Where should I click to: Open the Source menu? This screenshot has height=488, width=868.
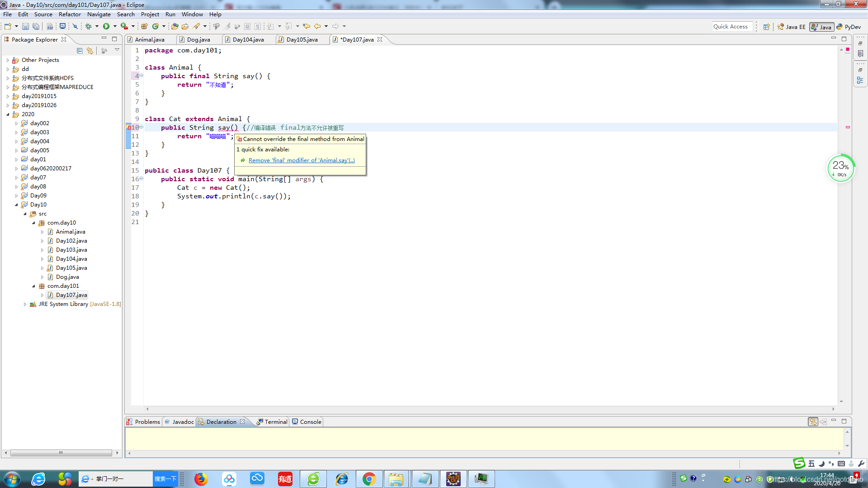pos(43,14)
